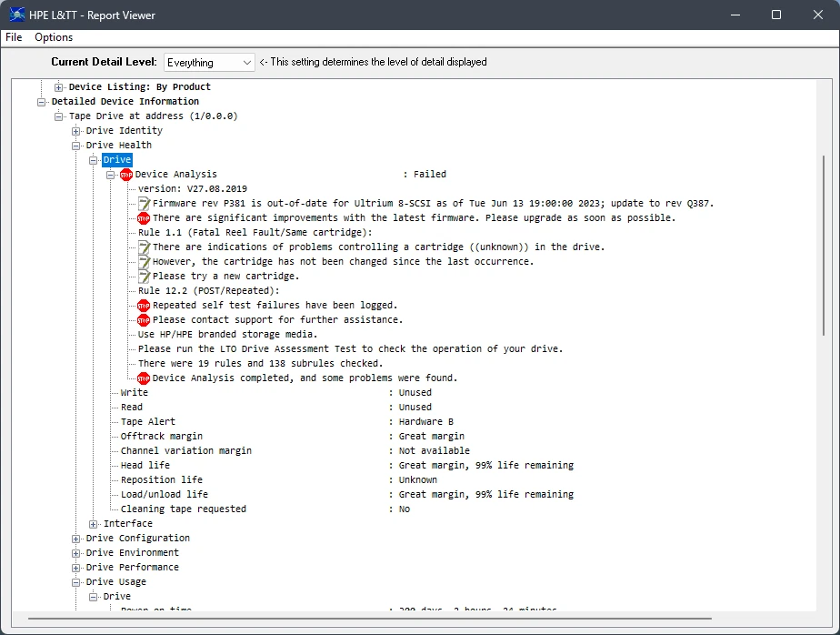Select 'version: V27.08.2019' row

(193, 189)
